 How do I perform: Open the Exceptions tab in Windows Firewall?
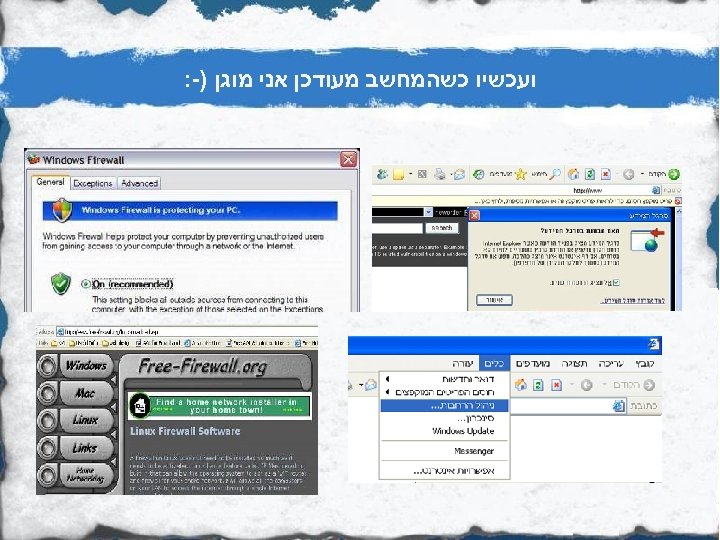(x=93, y=183)
